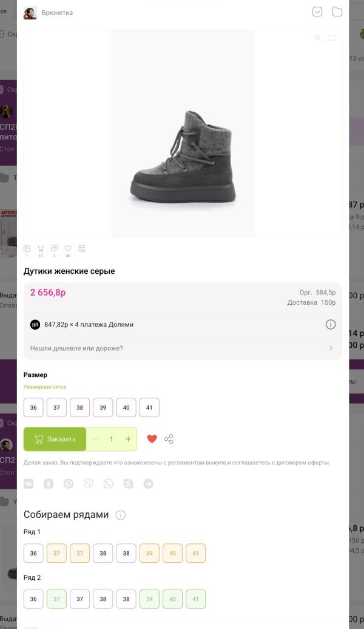Open the dropdown icon in the header

coord(317,12)
